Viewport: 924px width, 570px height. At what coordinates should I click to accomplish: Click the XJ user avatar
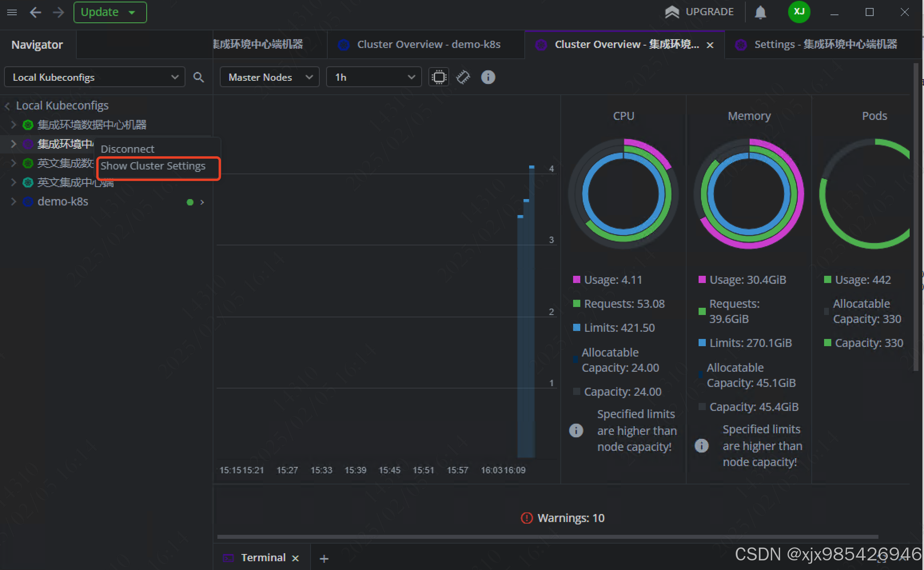click(x=799, y=12)
